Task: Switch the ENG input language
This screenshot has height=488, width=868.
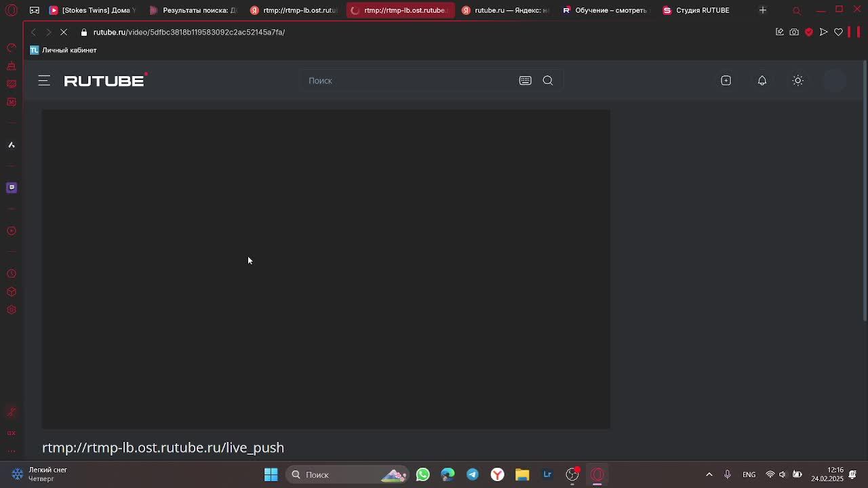Action: tap(749, 474)
